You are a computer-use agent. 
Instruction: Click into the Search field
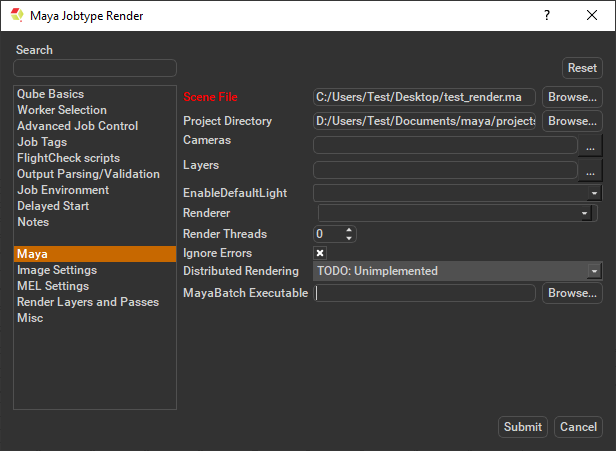[x=95, y=68]
